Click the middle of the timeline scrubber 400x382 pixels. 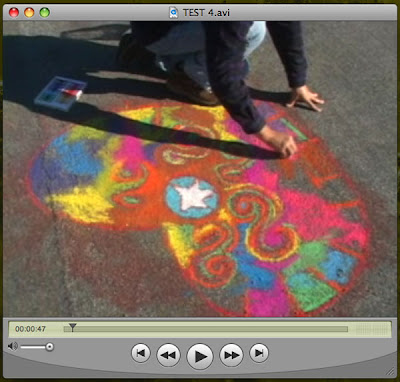tap(206, 329)
